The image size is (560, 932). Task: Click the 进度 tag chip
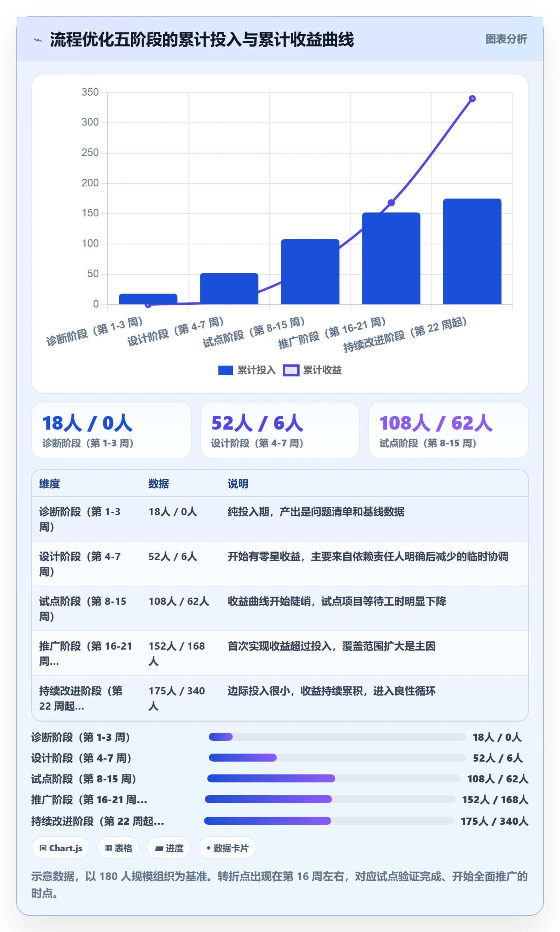click(169, 848)
